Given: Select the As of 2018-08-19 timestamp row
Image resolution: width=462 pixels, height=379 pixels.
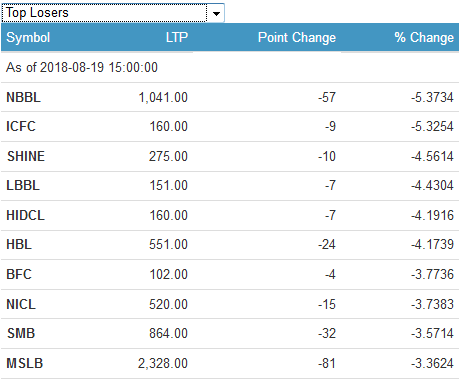Looking at the screenshot, I should [230, 68].
